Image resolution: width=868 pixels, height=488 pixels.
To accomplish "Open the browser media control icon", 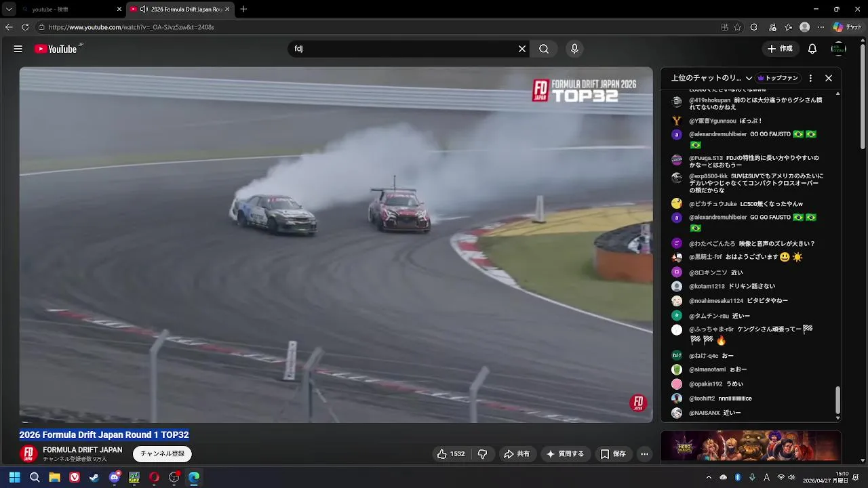I will (x=773, y=27).
